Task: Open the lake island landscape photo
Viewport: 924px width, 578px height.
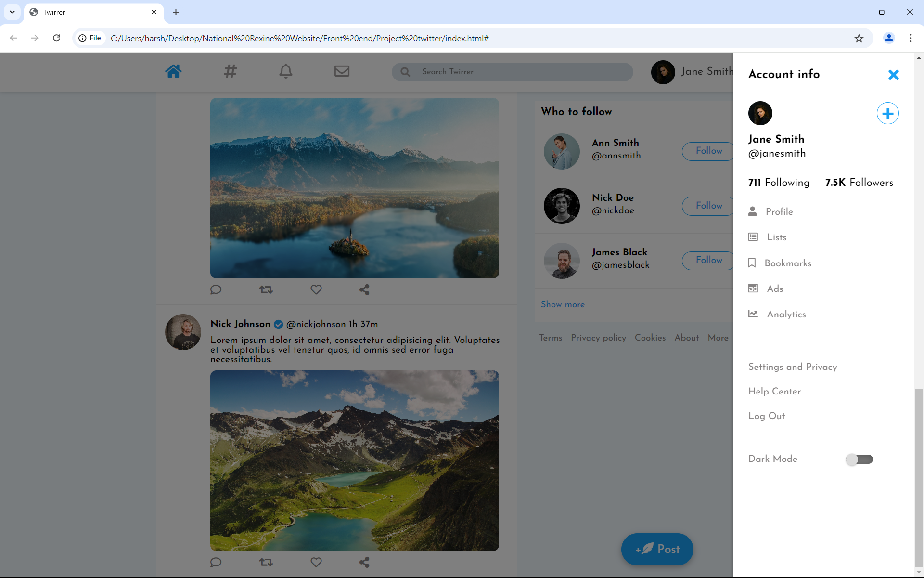Action: pyautogui.click(x=355, y=188)
